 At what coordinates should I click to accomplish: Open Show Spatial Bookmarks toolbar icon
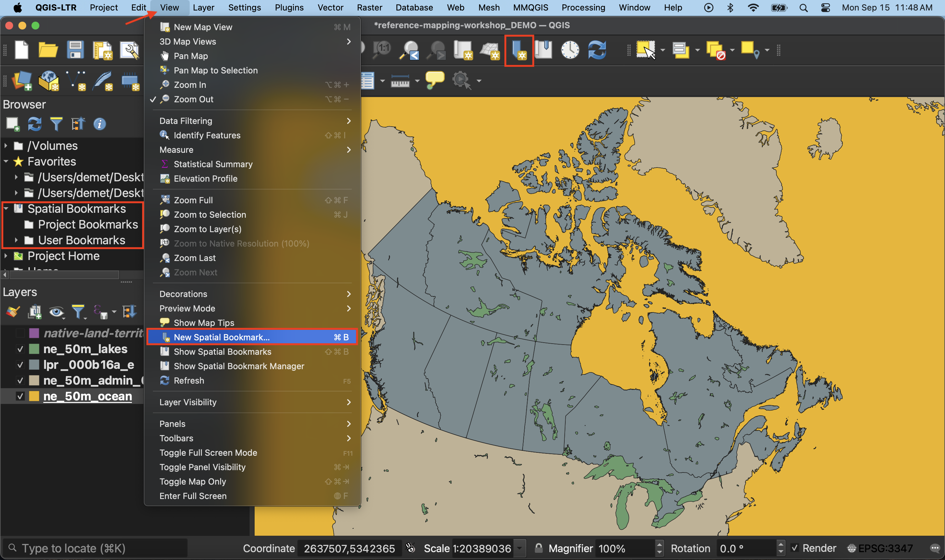point(543,50)
